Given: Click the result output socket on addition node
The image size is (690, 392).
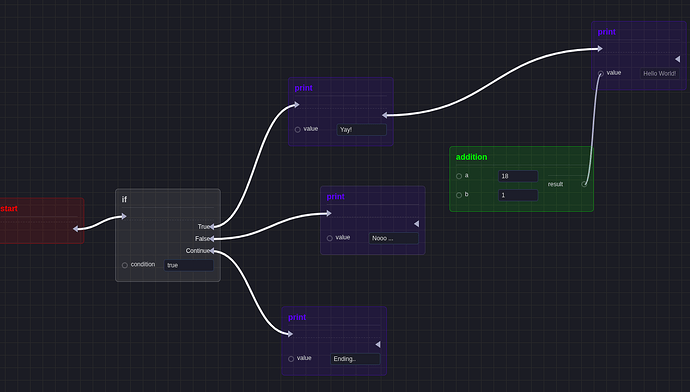Looking at the screenshot, I should pyautogui.click(x=584, y=184).
